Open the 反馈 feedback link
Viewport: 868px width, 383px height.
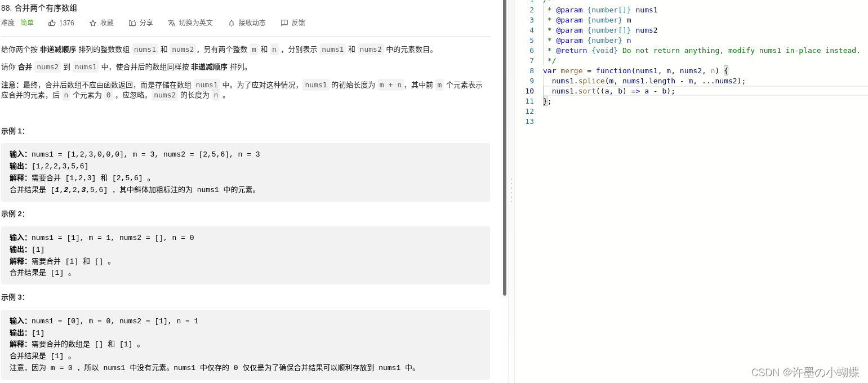pos(299,23)
